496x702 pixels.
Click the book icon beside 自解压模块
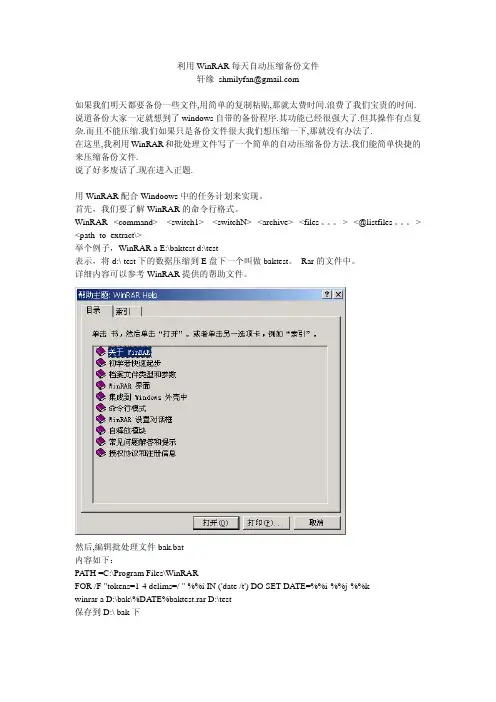(101, 430)
